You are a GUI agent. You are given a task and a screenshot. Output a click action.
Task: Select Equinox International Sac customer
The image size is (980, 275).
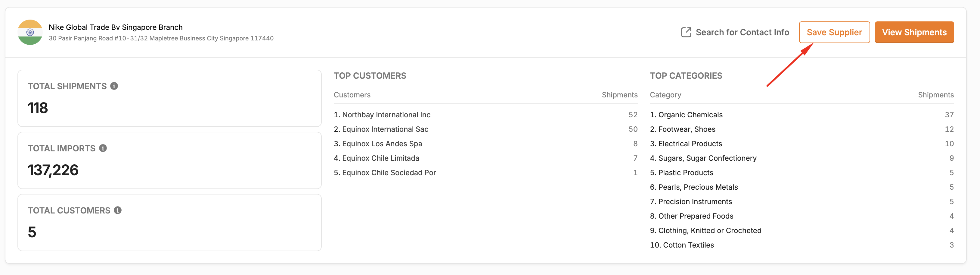[x=485, y=129]
